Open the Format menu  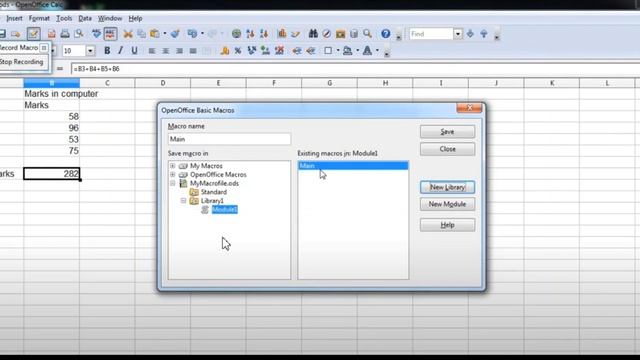click(x=39, y=18)
